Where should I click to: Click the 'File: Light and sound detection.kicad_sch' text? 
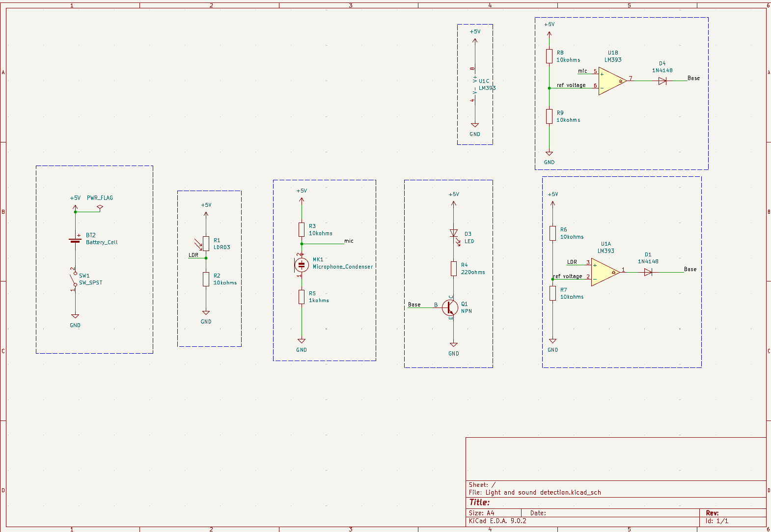click(535, 492)
